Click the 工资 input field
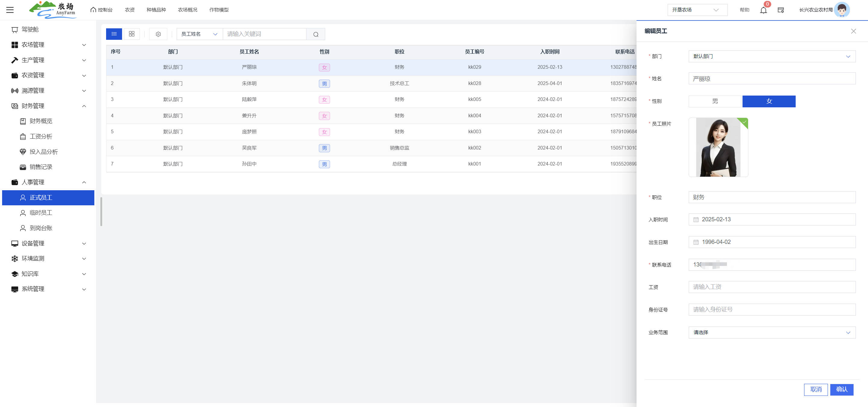Image resolution: width=868 pixels, height=407 pixels. point(772,287)
